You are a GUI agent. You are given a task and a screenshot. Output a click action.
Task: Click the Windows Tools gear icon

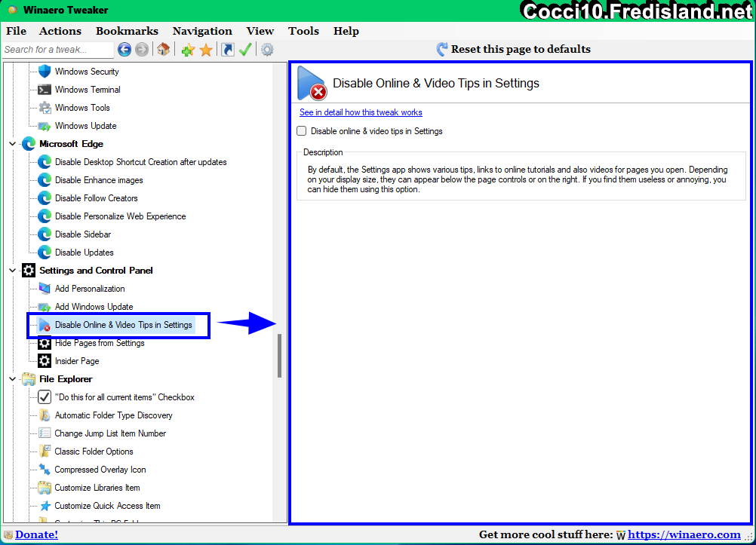pos(45,108)
